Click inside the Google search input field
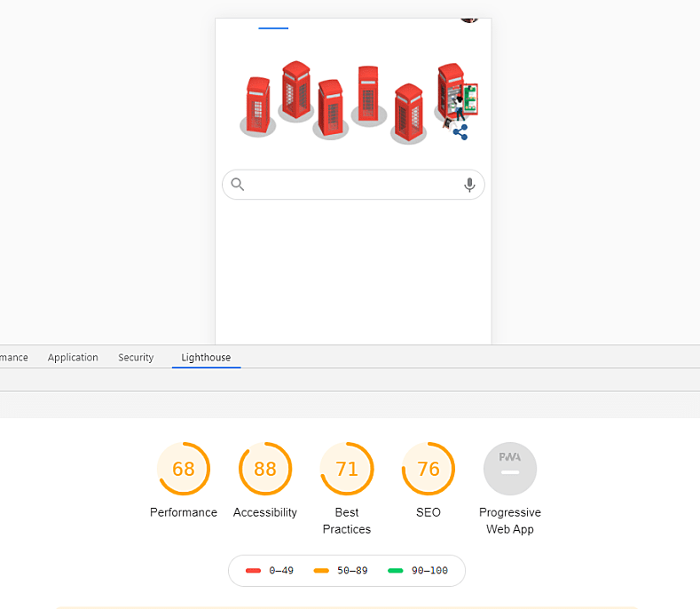This screenshot has width=700, height=609. pos(353,185)
